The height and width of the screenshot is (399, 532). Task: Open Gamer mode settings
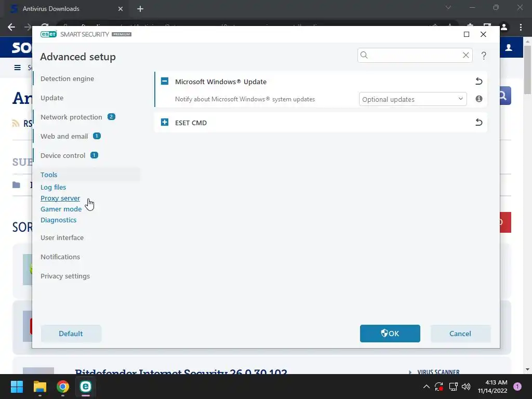click(x=61, y=209)
